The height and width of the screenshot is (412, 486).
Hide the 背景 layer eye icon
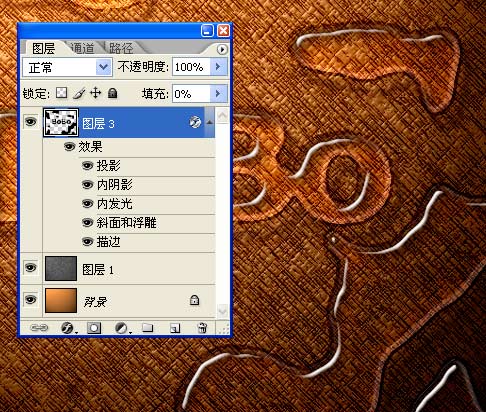pos(31,299)
